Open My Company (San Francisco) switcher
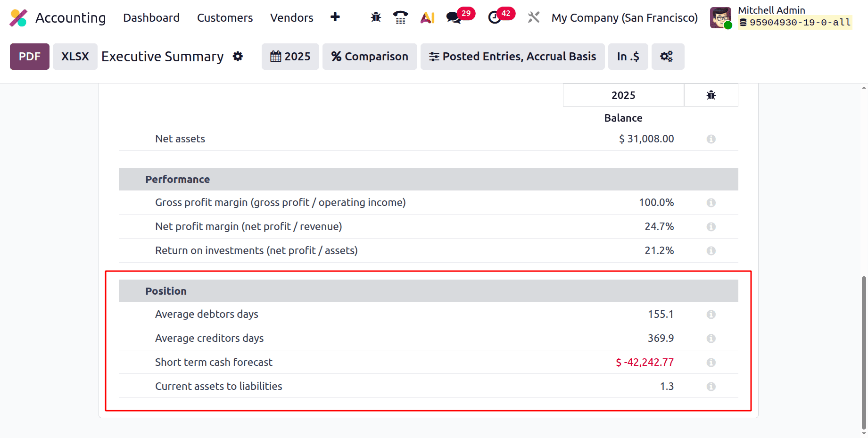Viewport: 868px width, 438px height. tap(624, 17)
